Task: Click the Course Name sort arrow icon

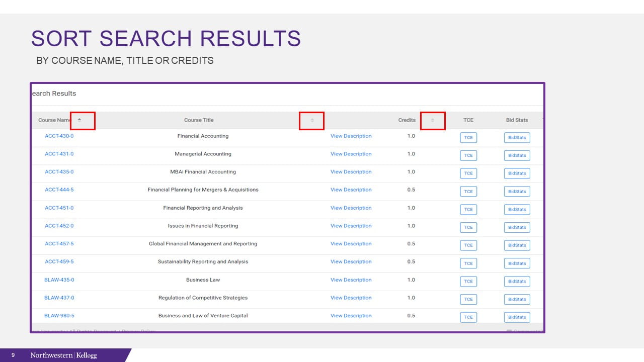Action: click(79, 120)
